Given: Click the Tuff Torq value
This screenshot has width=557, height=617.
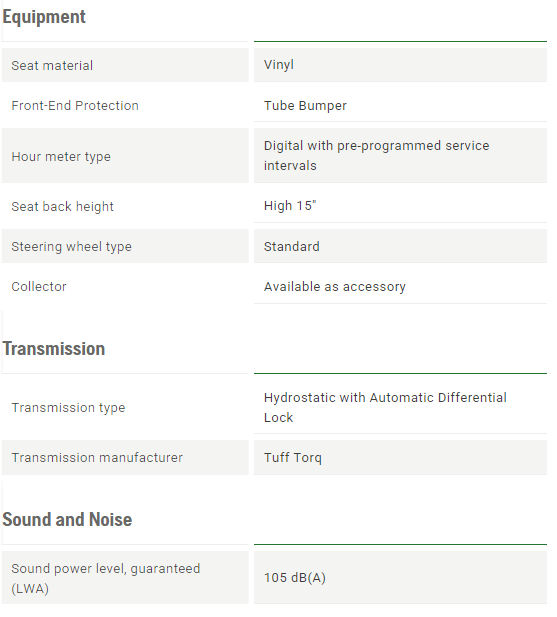Looking at the screenshot, I should click(293, 458).
